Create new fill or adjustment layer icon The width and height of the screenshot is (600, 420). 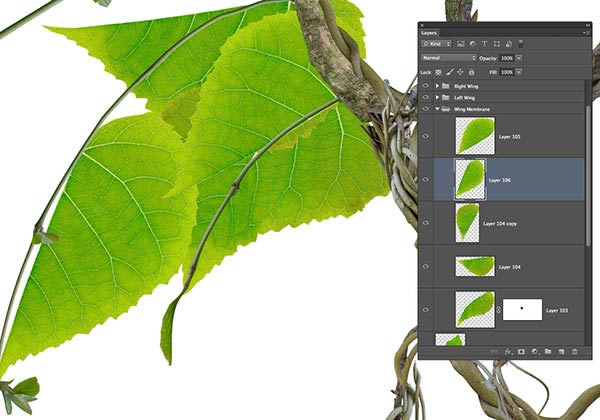tap(535, 351)
